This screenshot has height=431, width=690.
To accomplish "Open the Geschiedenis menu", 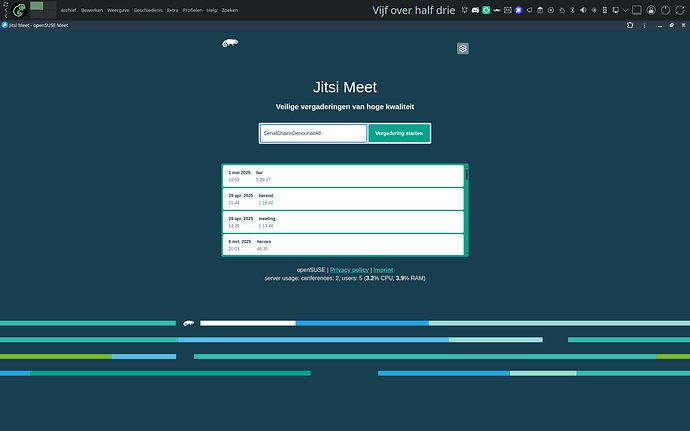I will coord(148,10).
